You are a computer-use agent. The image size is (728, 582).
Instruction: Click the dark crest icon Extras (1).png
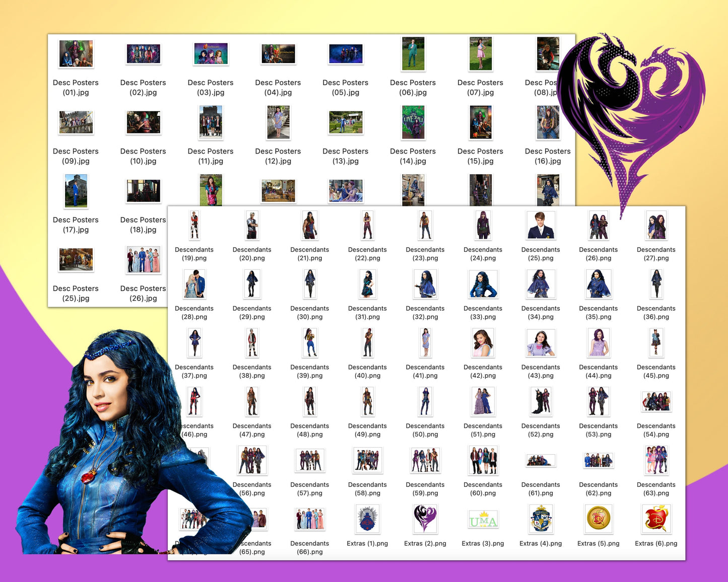[367, 519]
